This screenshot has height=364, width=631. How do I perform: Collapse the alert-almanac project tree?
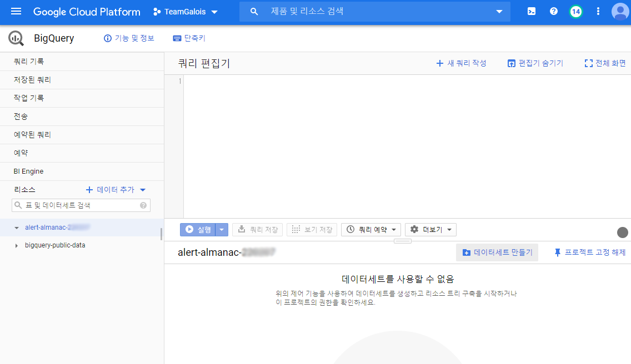(x=17, y=228)
